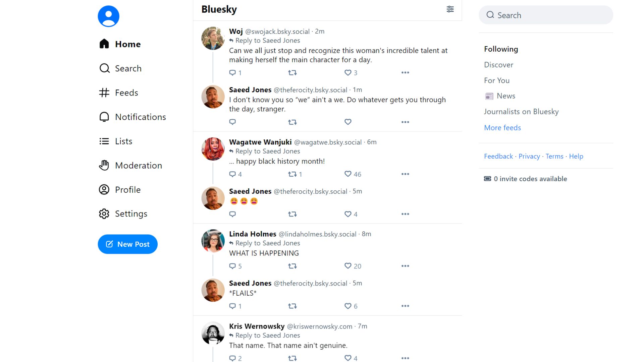The image size is (644, 362).
Task: Navigate to Home in the sidebar
Action: click(x=128, y=44)
